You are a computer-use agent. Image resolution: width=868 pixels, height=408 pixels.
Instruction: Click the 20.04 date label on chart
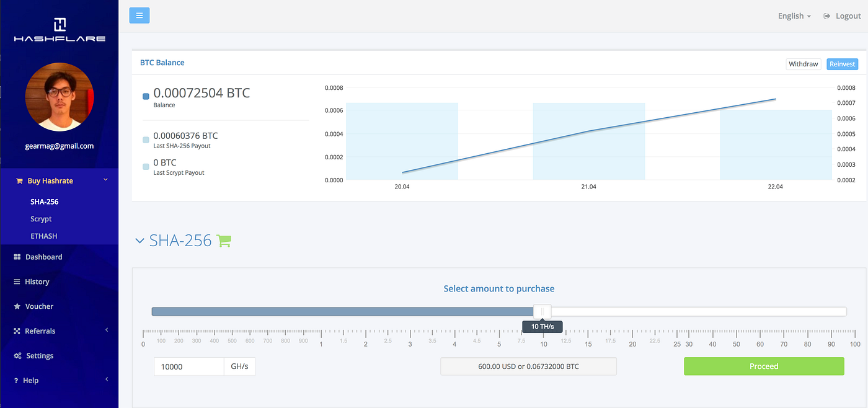402,187
